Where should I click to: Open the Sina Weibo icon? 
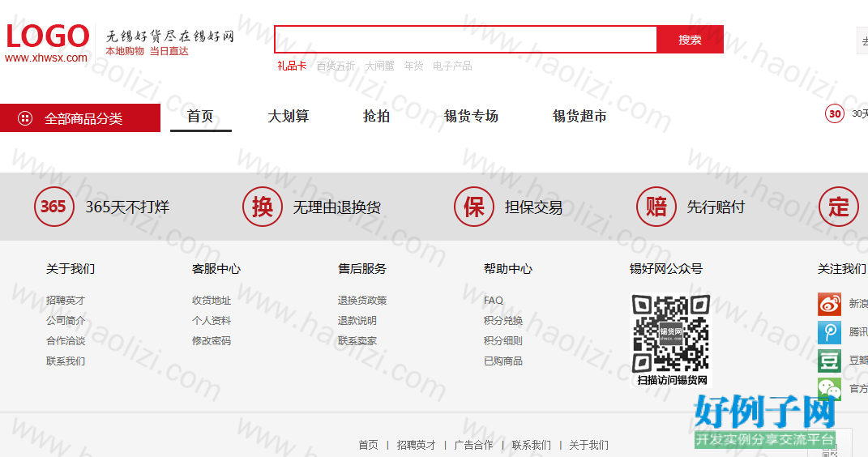[x=829, y=304]
